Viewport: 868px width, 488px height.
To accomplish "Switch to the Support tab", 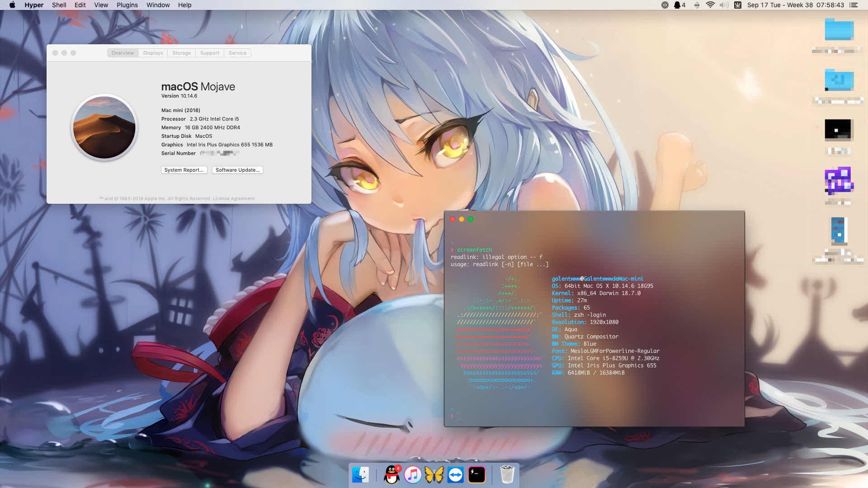I will 210,53.
